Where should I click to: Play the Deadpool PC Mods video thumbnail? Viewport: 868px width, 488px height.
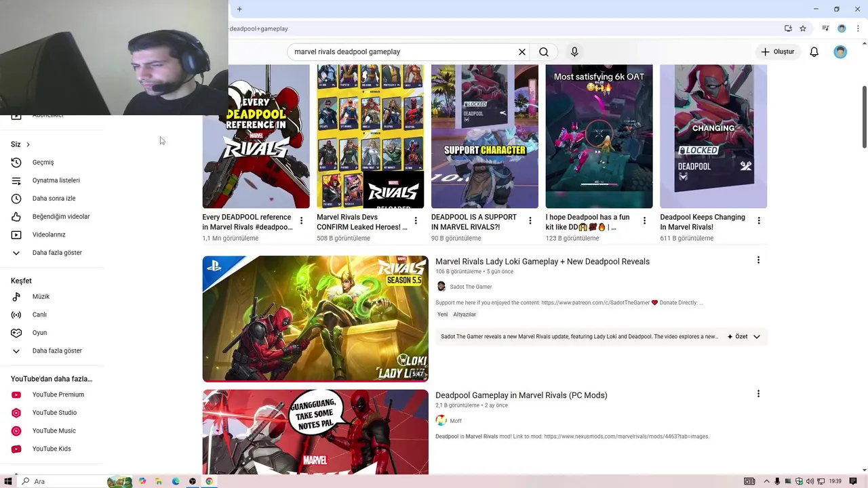315,432
